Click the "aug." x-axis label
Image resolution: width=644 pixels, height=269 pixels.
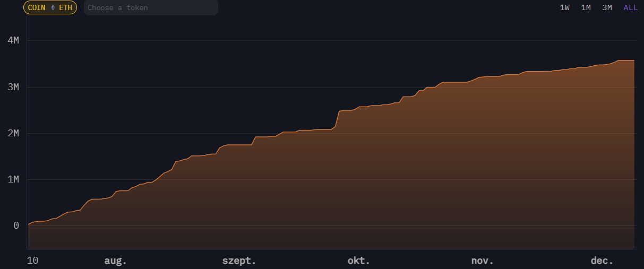click(x=116, y=261)
